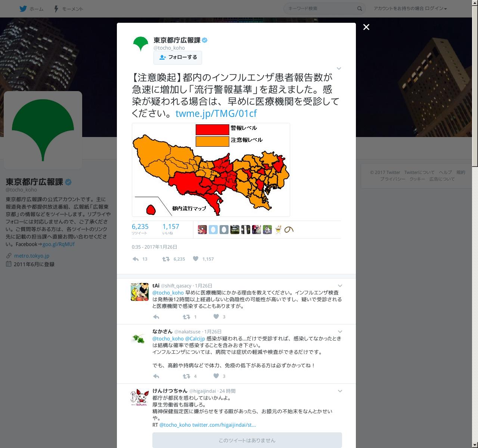View the 6,235 retweets list

click(x=140, y=229)
